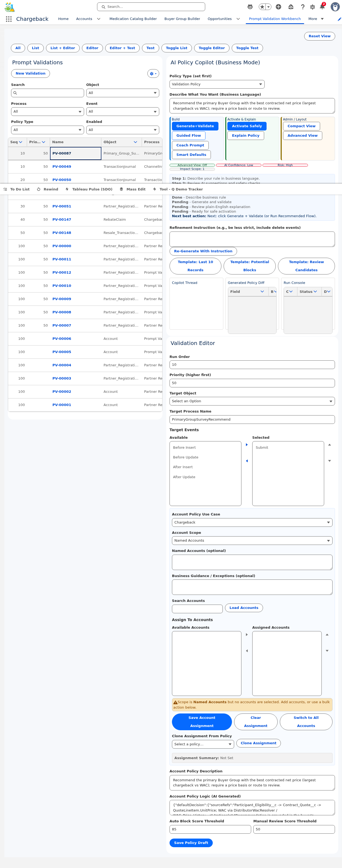The width and height of the screenshot is (342, 868).
Task: Open the Enabled filter dropdown
Action: (122, 130)
